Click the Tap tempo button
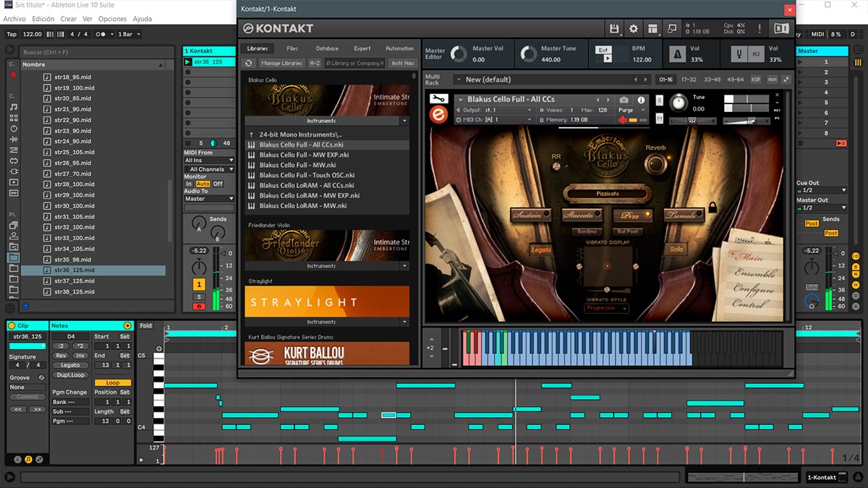Viewport: 868px width, 488px height. click(12, 34)
